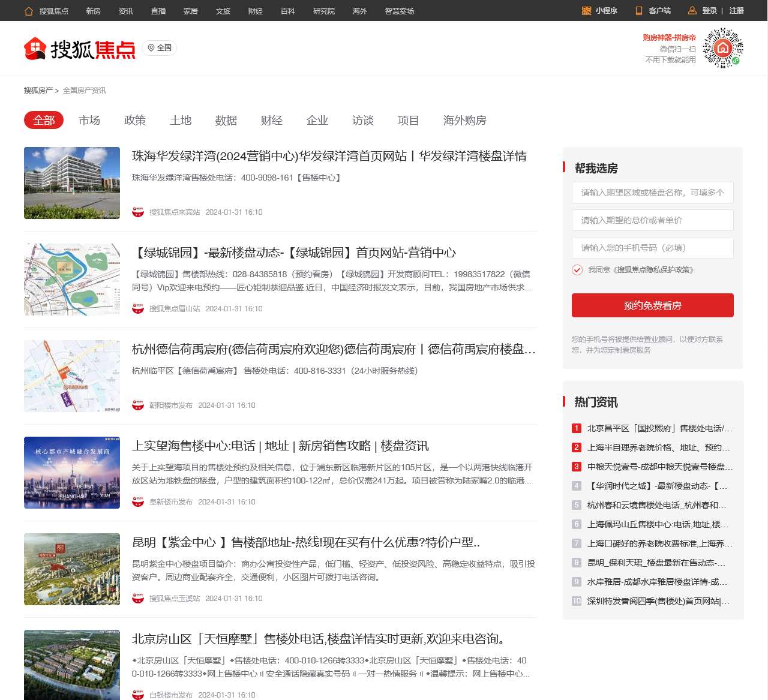Focus the phone number input field
This screenshot has height=700, width=768.
652,248
